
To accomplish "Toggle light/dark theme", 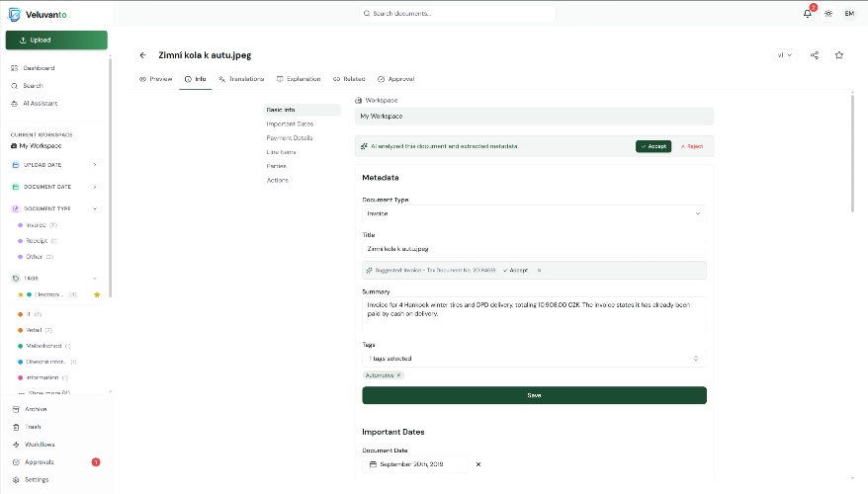I will tap(828, 14).
